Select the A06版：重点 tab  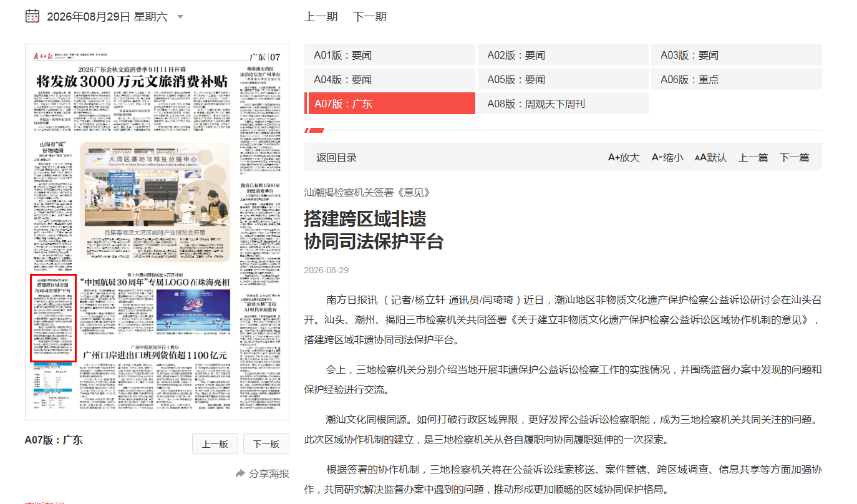coord(737,79)
